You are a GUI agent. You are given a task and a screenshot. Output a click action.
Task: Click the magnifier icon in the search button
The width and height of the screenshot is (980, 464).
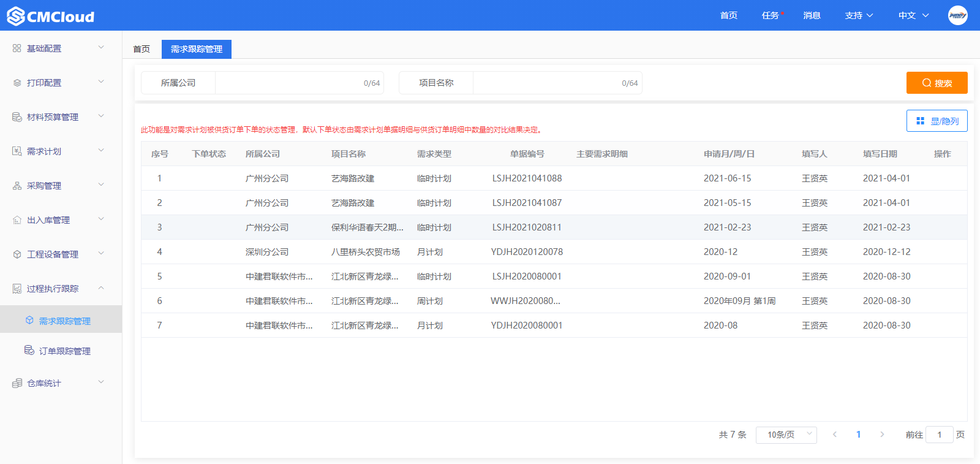pyautogui.click(x=927, y=83)
